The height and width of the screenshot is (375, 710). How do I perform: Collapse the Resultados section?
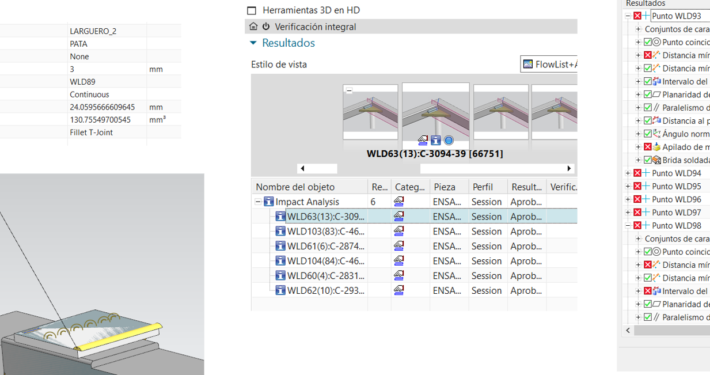pyautogui.click(x=253, y=43)
